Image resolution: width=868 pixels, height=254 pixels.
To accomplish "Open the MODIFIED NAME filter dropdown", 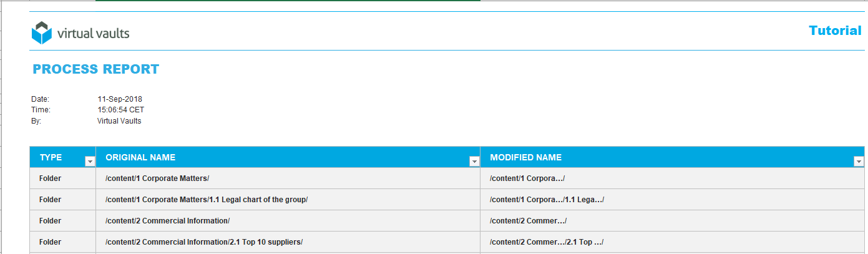I will [x=859, y=162].
